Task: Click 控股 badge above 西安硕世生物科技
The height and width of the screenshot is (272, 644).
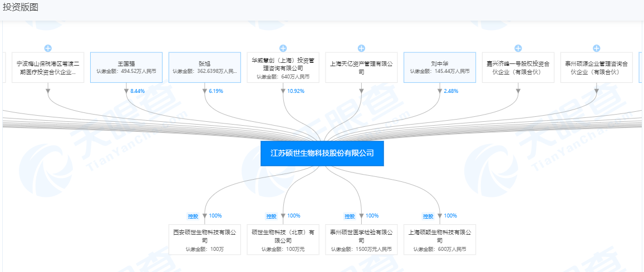Action: 193,216
